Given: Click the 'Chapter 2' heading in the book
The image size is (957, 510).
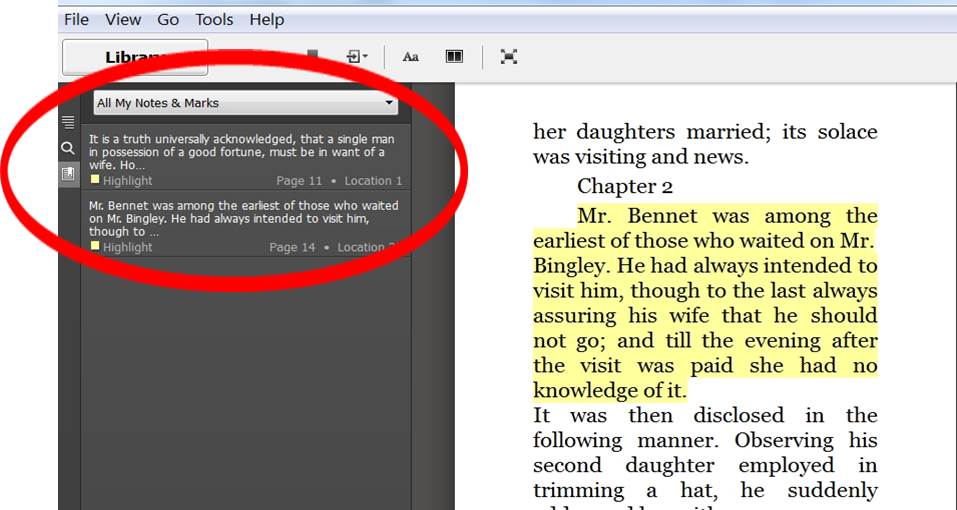Looking at the screenshot, I should coord(624,186).
